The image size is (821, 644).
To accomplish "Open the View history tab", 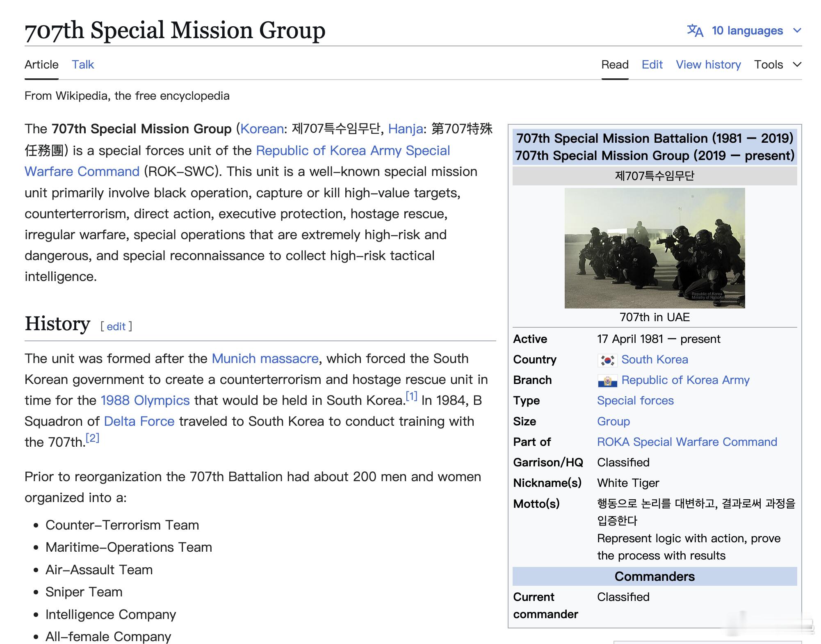I will point(708,65).
